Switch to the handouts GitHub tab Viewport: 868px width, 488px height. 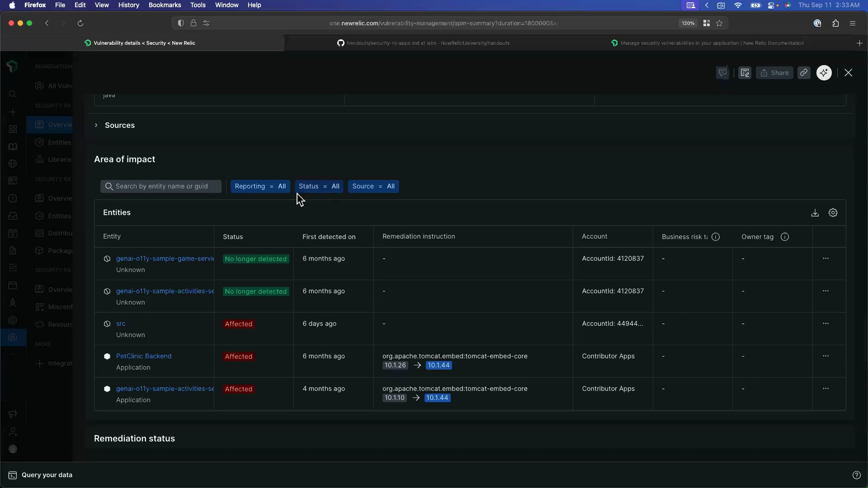pos(424,43)
